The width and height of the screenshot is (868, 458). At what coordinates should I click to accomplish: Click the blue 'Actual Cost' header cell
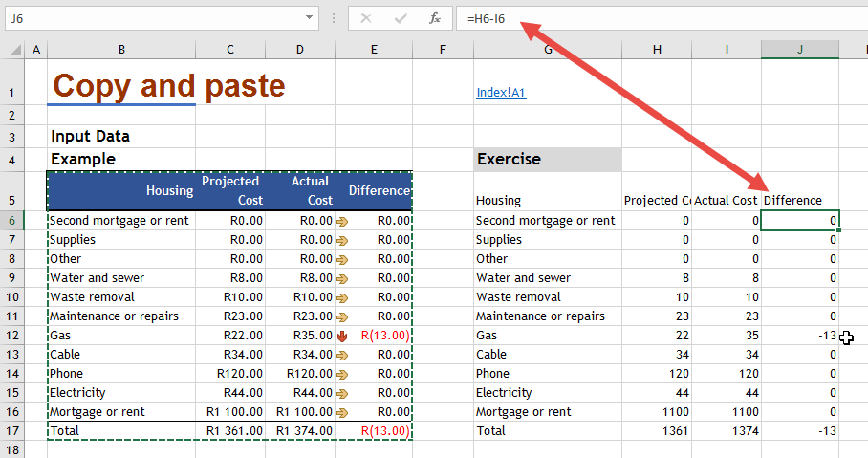(300, 191)
